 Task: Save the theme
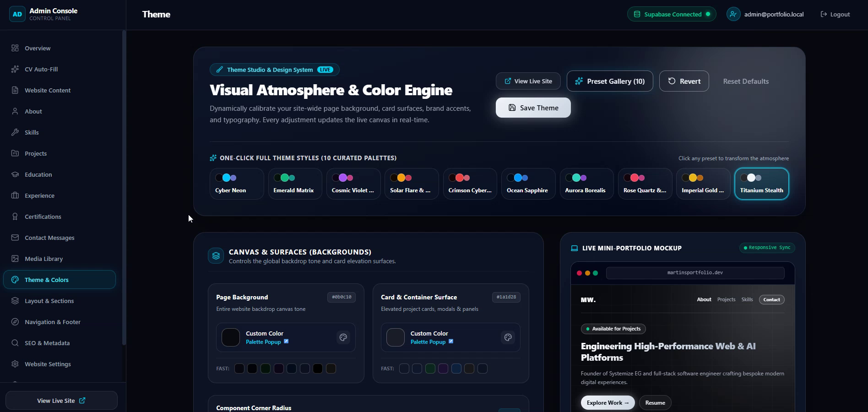click(533, 108)
